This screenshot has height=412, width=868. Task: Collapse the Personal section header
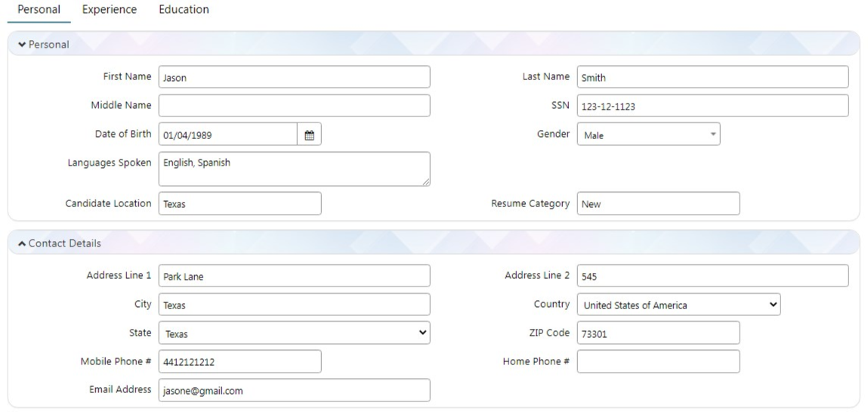tap(23, 45)
